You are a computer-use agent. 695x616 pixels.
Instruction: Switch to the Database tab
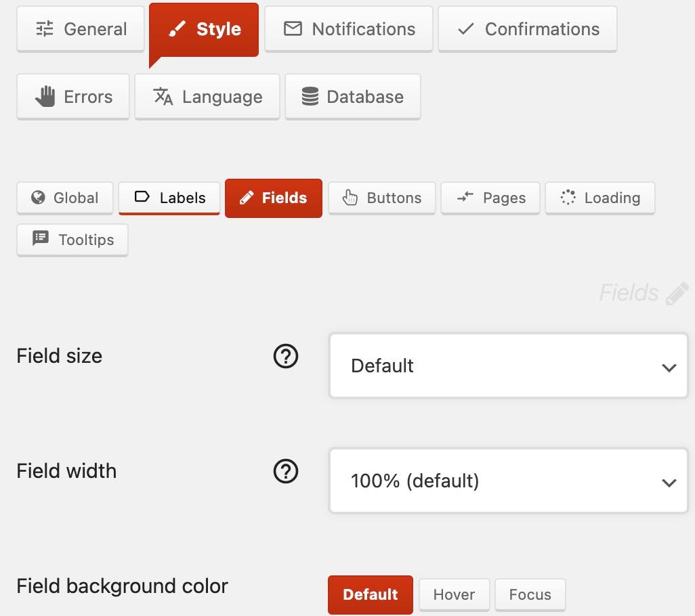pos(353,97)
